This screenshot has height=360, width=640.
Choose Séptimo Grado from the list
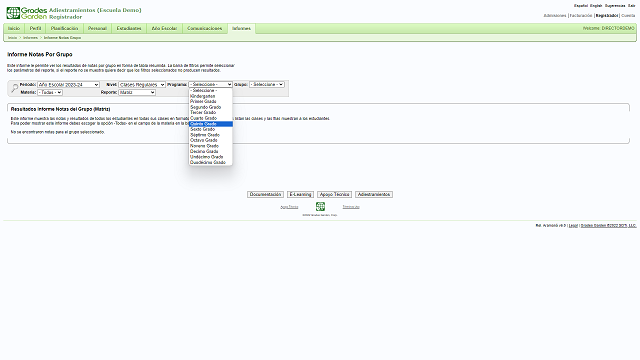coord(211,135)
